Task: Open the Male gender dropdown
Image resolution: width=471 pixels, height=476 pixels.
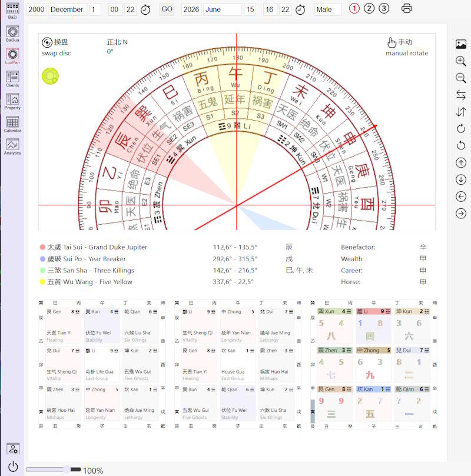Action: [328, 10]
